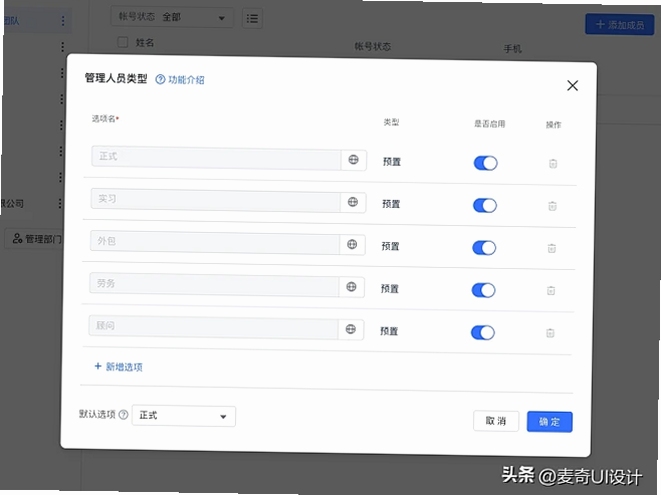Click the 确定 button

tap(550, 422)
